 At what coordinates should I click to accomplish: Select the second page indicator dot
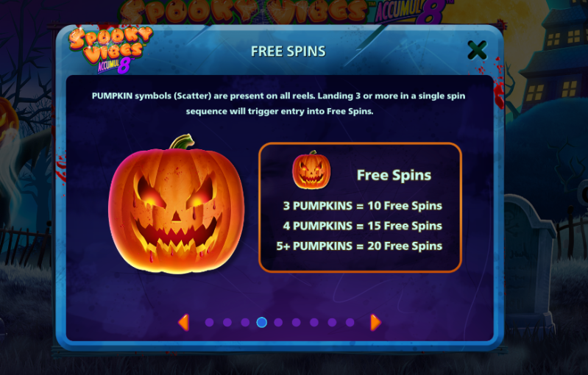point(227,323)
